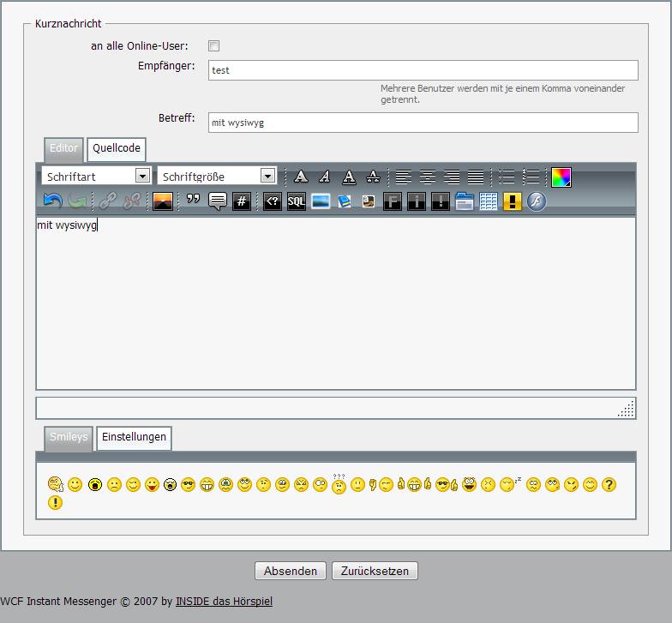Insert code block with the # icon

tap(242, 201)
